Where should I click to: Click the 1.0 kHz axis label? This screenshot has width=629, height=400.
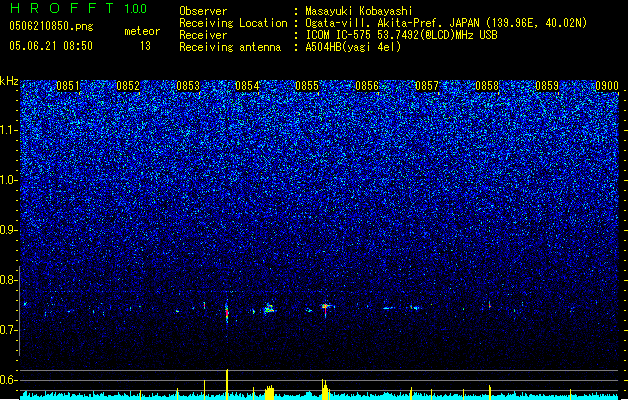[9, 180]
